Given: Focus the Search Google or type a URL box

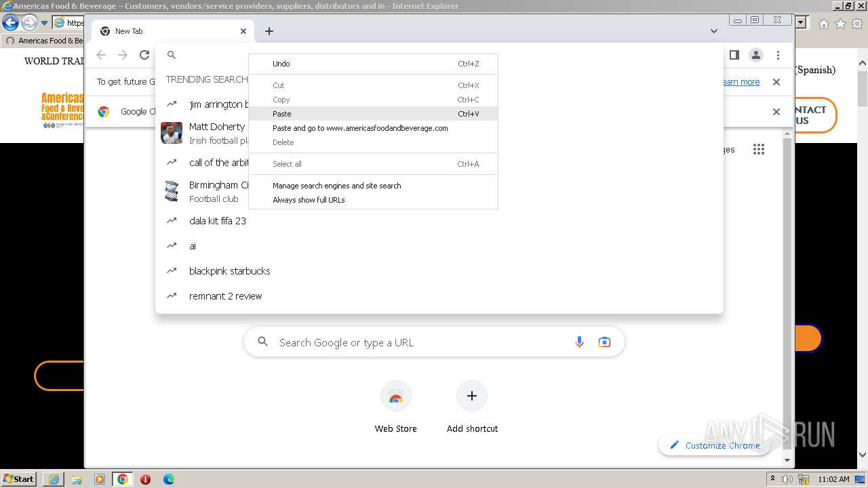Looking at the screenshot, I should [434, 342].
